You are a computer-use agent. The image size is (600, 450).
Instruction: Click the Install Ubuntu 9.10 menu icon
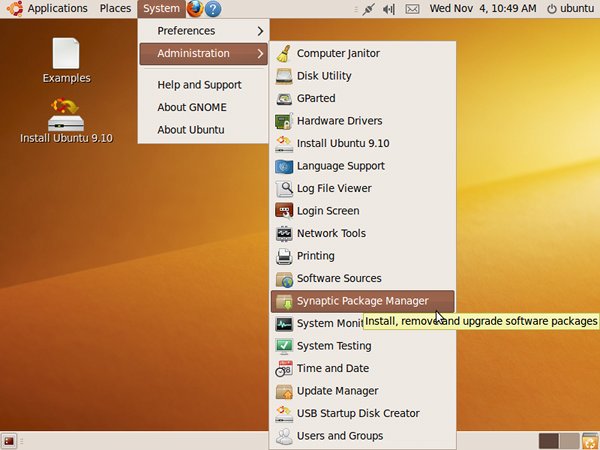tap(284, 143)
